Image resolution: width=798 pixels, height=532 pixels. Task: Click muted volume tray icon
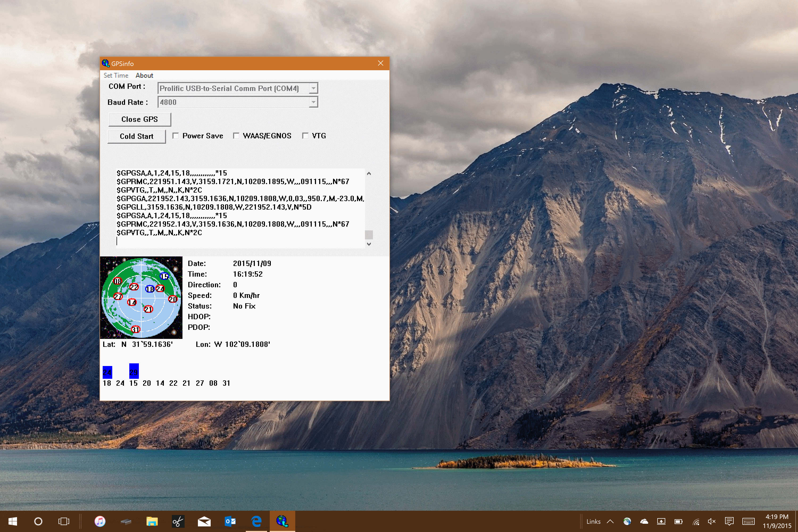click(712, 521)
